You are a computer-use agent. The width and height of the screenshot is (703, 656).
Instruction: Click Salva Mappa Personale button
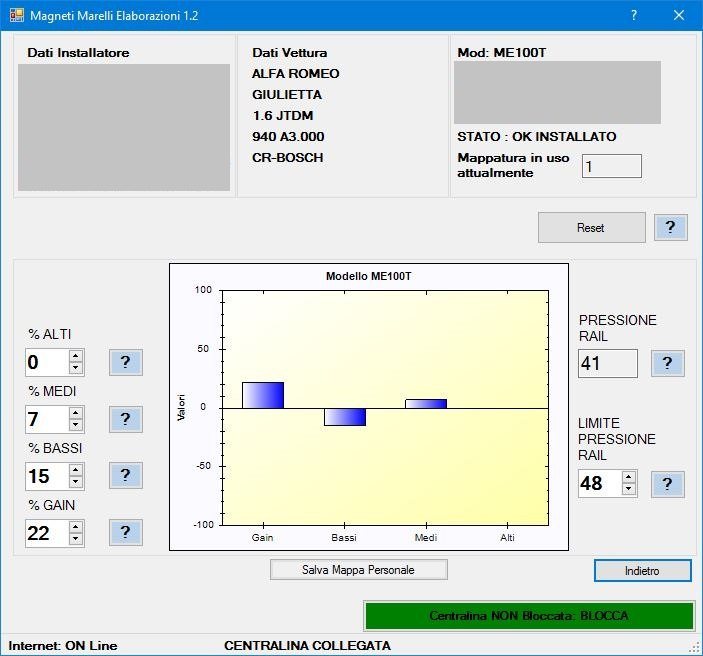(x=359, y=569)
